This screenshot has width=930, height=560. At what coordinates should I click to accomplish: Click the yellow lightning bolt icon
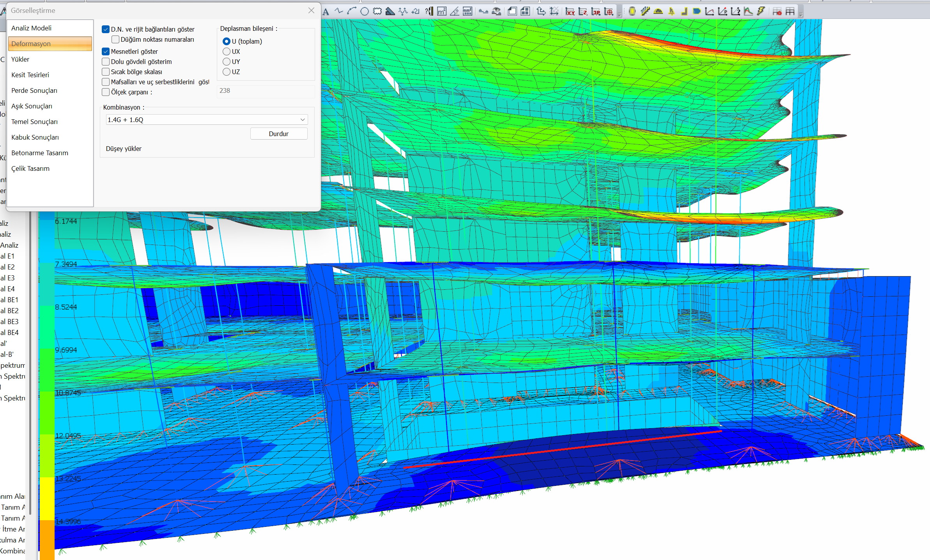click(761, 12)
